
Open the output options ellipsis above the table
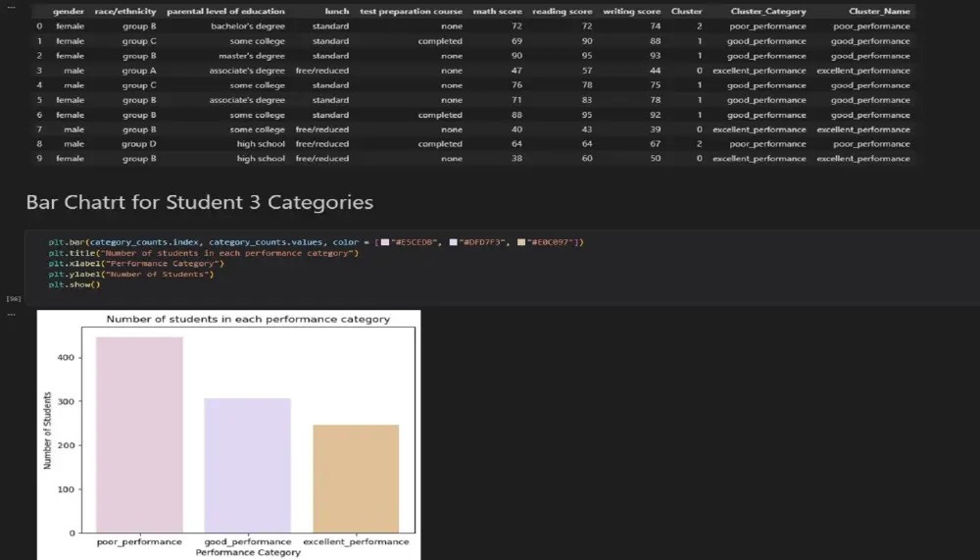[x=11, y=7]
